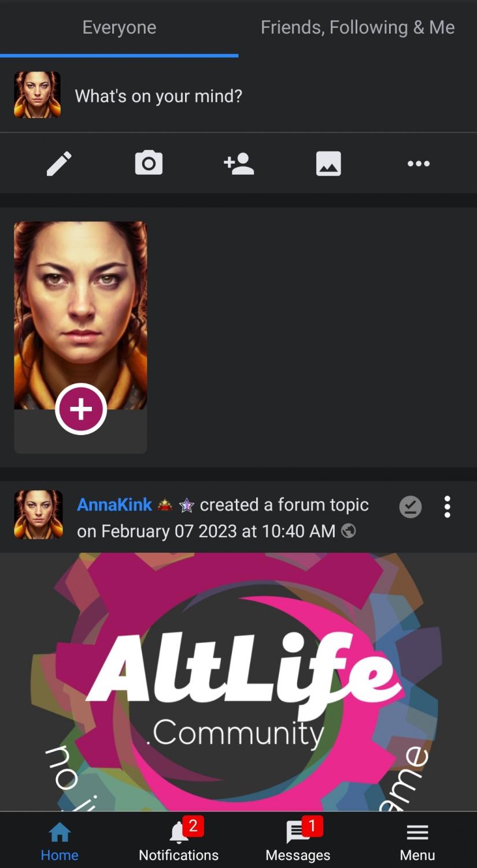Screen dimensions: 477x868
Task: Expand the hamburger Menu
Action: pyautogui.click(x=417, y=841)
